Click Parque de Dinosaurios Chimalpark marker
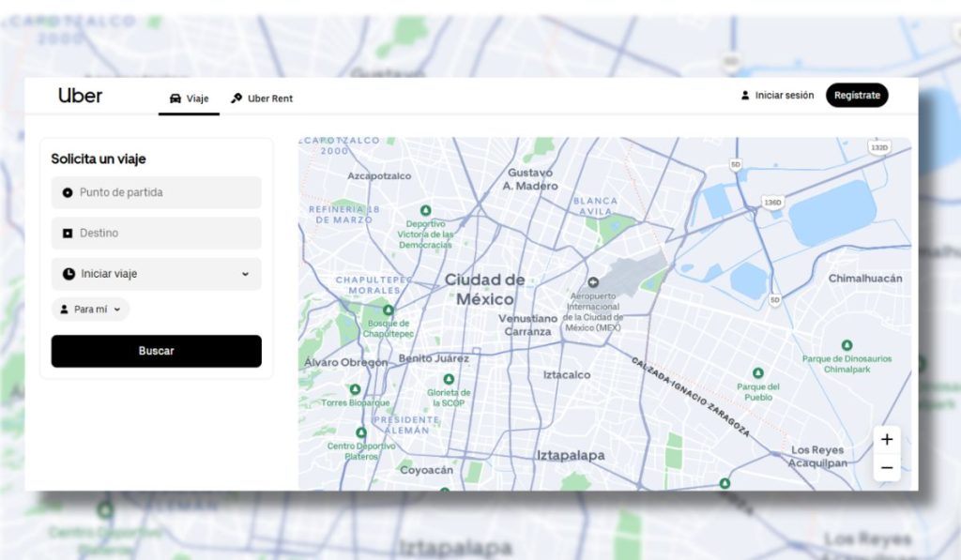The width and height of the screenshot is (961, 560). coord(847,345)
